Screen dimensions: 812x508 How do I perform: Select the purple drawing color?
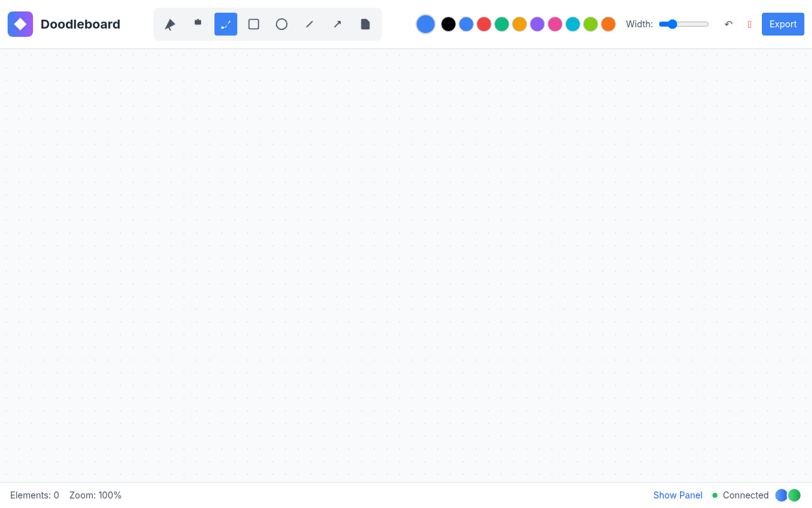537,24
